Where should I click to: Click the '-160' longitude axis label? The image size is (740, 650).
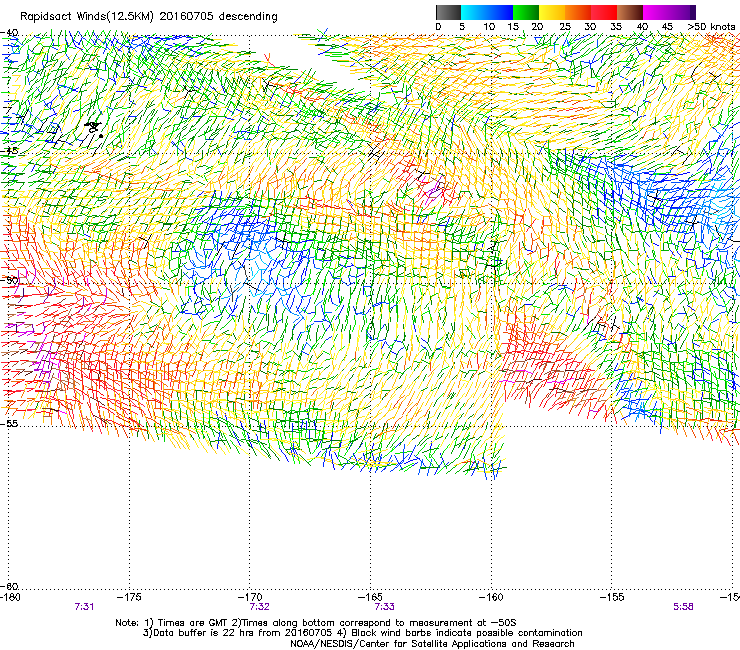[x=490, y=597]
